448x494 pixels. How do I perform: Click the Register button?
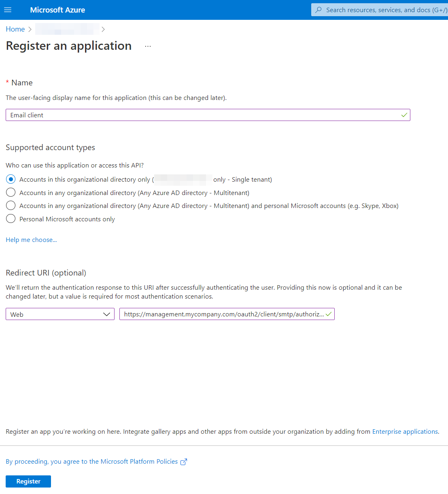(28, 481)
